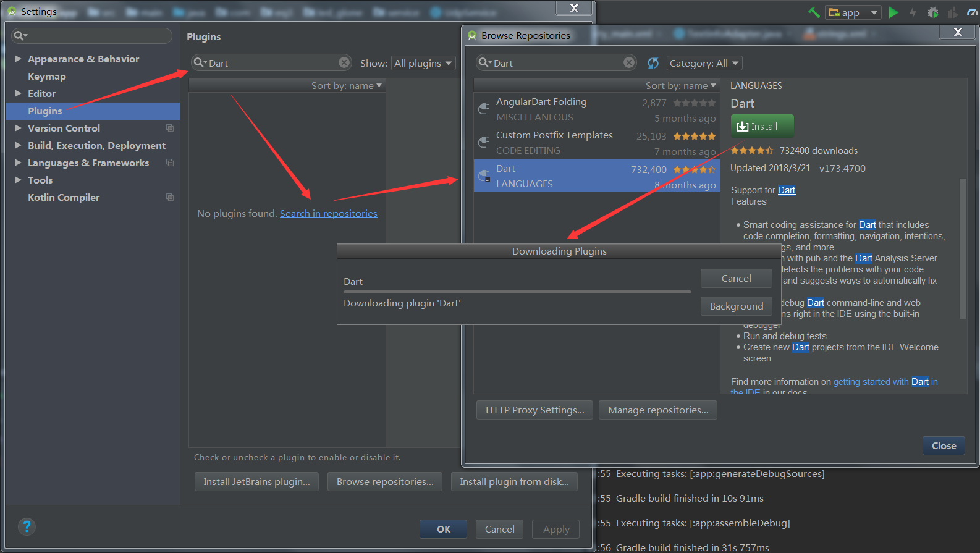This screenshot has width=980, height=553.
Task: Click the Make Project hammer icon
Action: click(814, 12)
